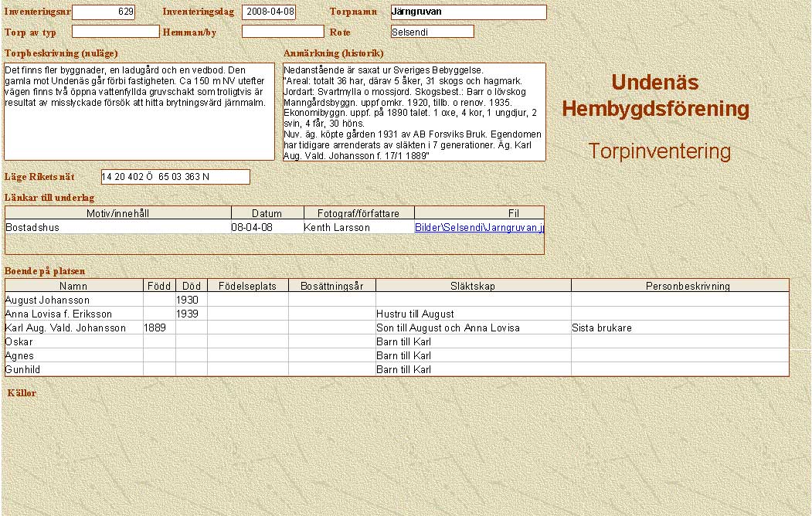Click the Torpnamn field with Järngruvan
This screenshot has width=812, height=516.
pyautogui.click(x=468, y=12)
